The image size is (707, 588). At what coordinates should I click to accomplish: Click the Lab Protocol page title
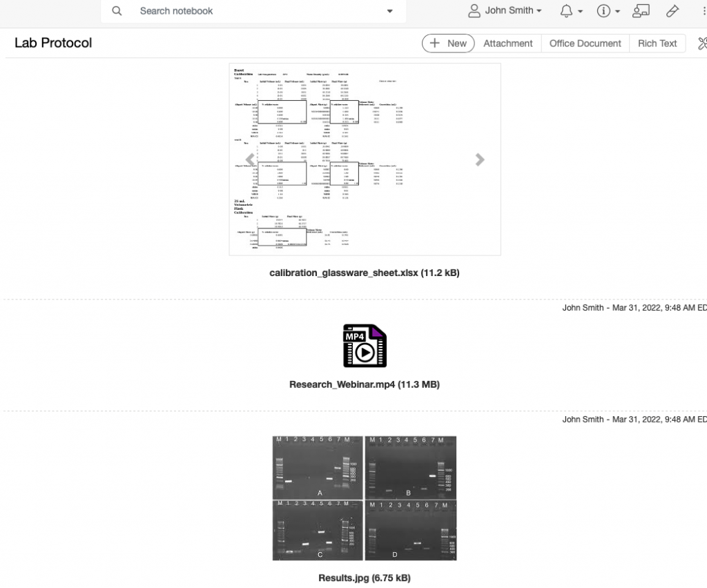pyautogui.click(x=53, y=43)
